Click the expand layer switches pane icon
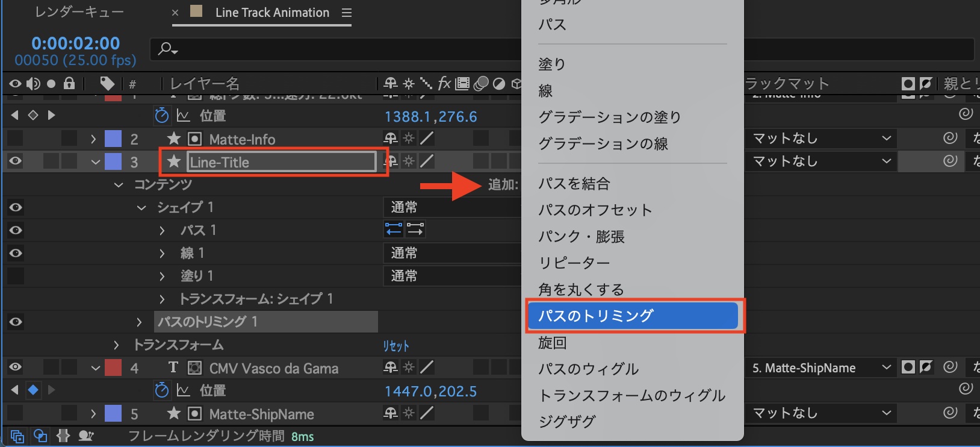980x447 pixels. pyautogui.click(x=17, y=436)
